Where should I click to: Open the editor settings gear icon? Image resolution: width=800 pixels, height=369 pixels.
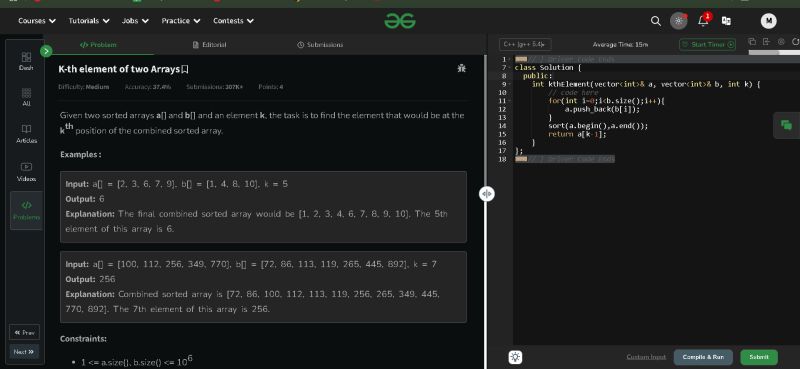point(781,42)
